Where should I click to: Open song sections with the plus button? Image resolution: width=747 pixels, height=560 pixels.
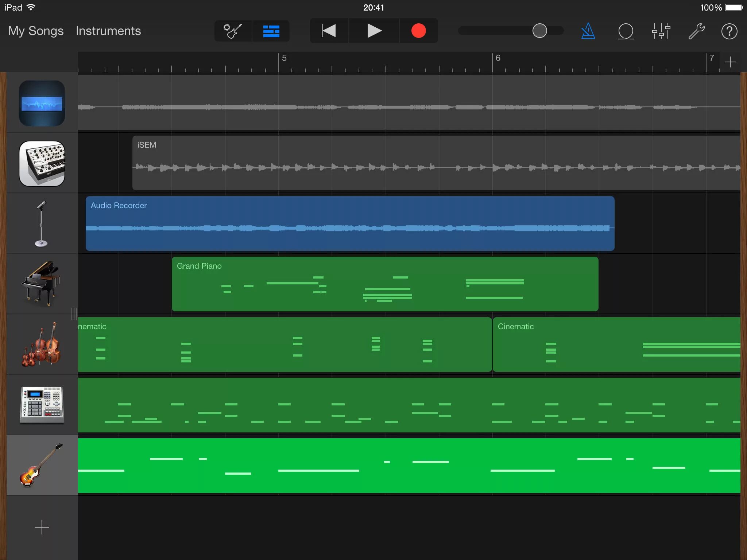[730, 62]
